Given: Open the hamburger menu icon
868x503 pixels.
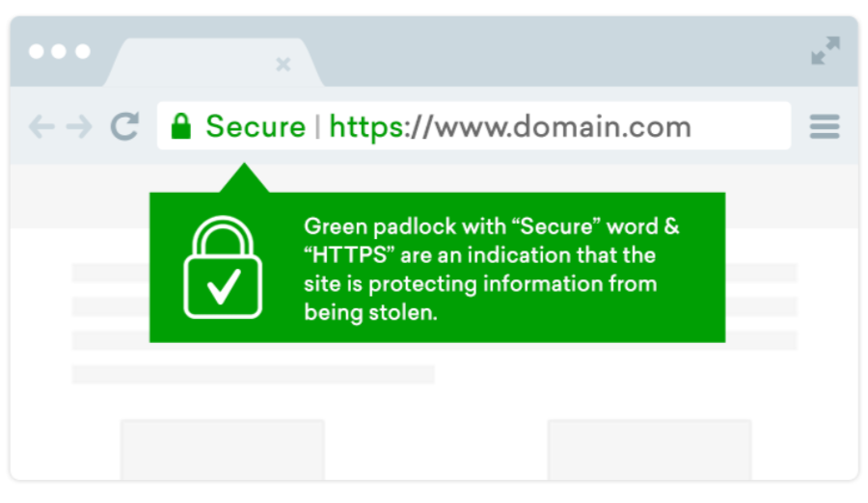Looking at the screenshot, I should click(825, 126).
